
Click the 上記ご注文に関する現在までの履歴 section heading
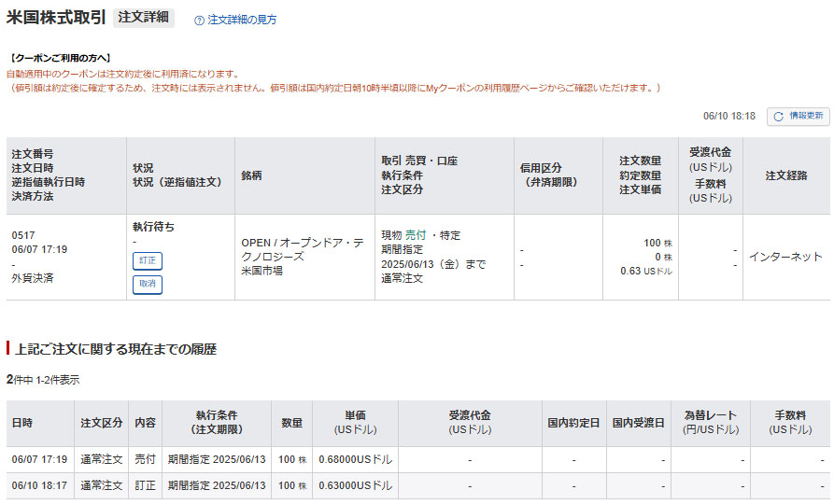116,349
